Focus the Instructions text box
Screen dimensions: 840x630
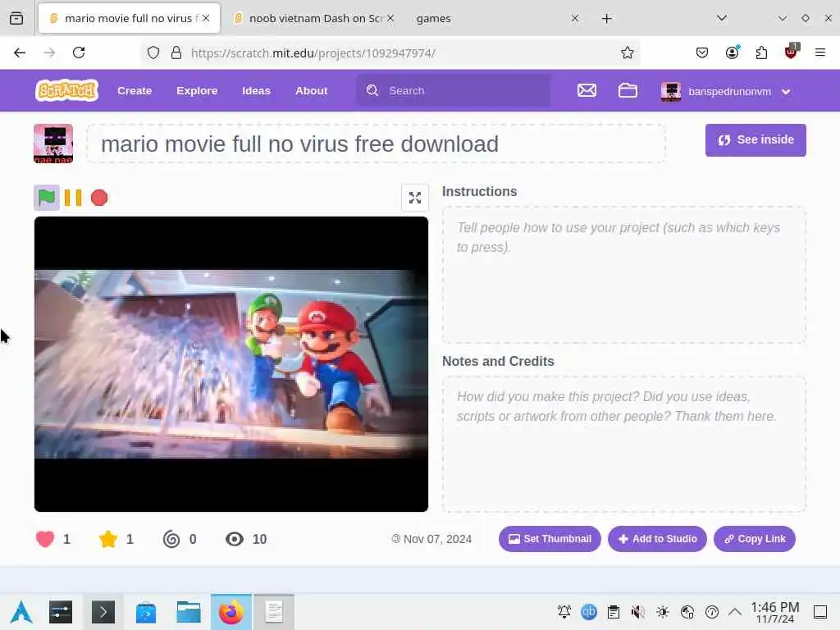click(623, 275)
